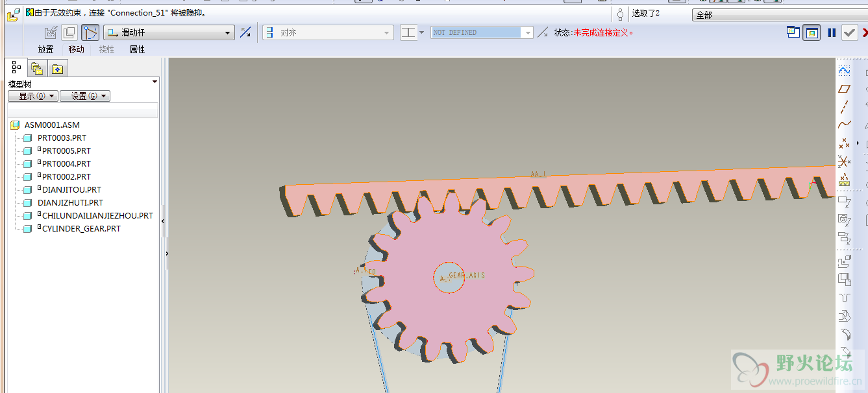Image resolution: width=868 pixels, height=393 pixels.
Task: Show component in assembly window toggle
Action: click(x=812, y=32)
